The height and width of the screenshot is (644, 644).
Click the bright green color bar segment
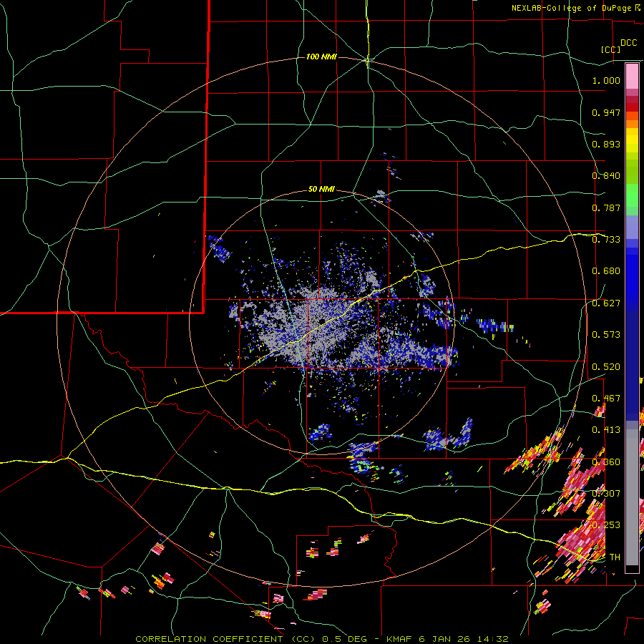pyautogui.click(x=632, y=195)
